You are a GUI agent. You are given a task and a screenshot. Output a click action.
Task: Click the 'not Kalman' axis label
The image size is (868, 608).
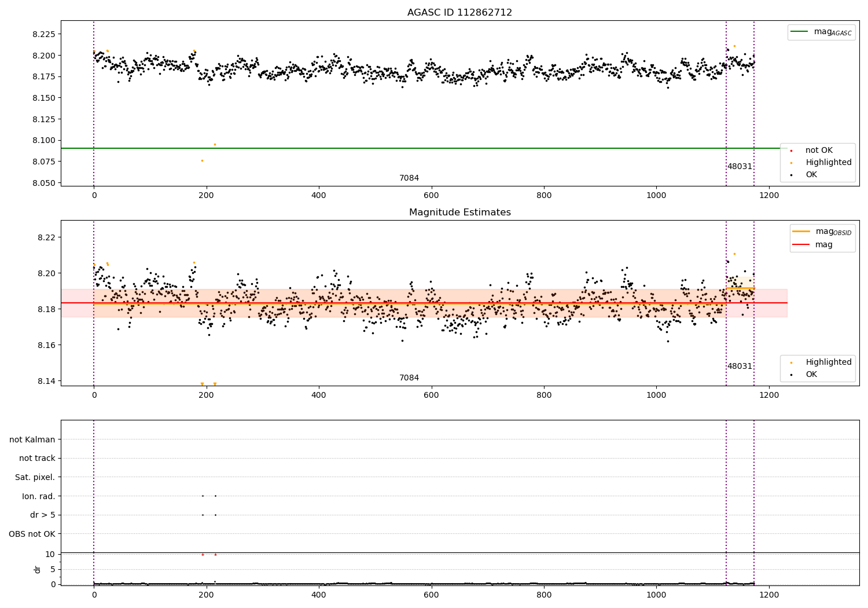32,439
